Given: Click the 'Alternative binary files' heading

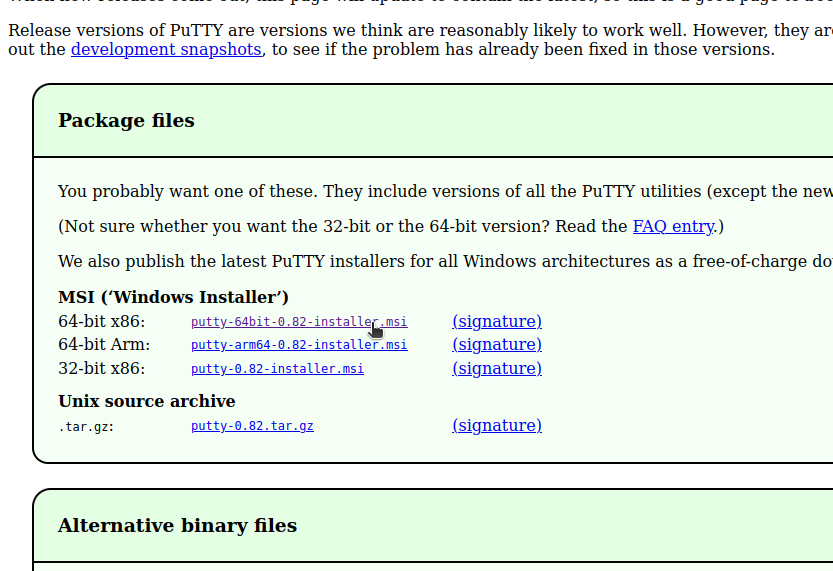Looking at the screenshot, I should pos(177,525).
